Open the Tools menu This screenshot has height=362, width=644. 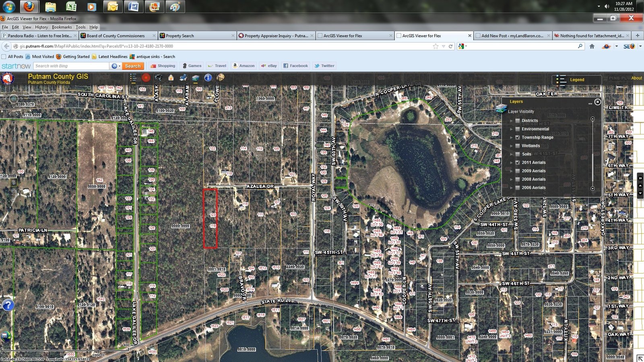[x=80, y=27]
